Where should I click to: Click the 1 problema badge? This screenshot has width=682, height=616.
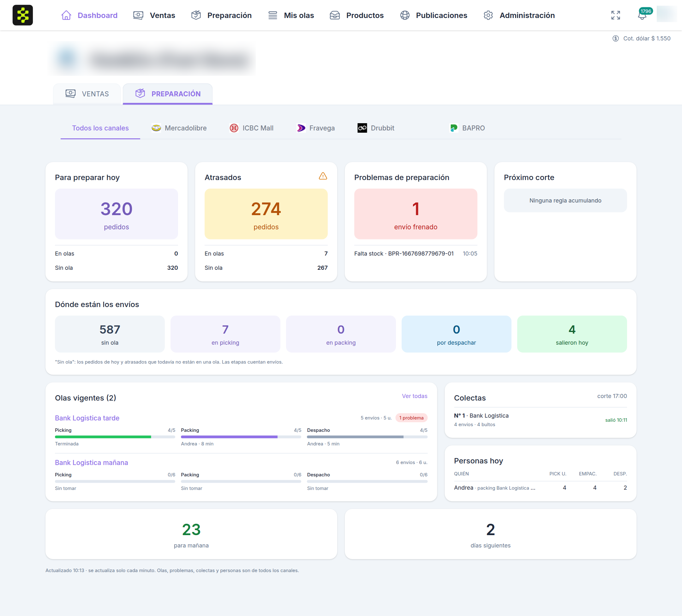point(411,418)
